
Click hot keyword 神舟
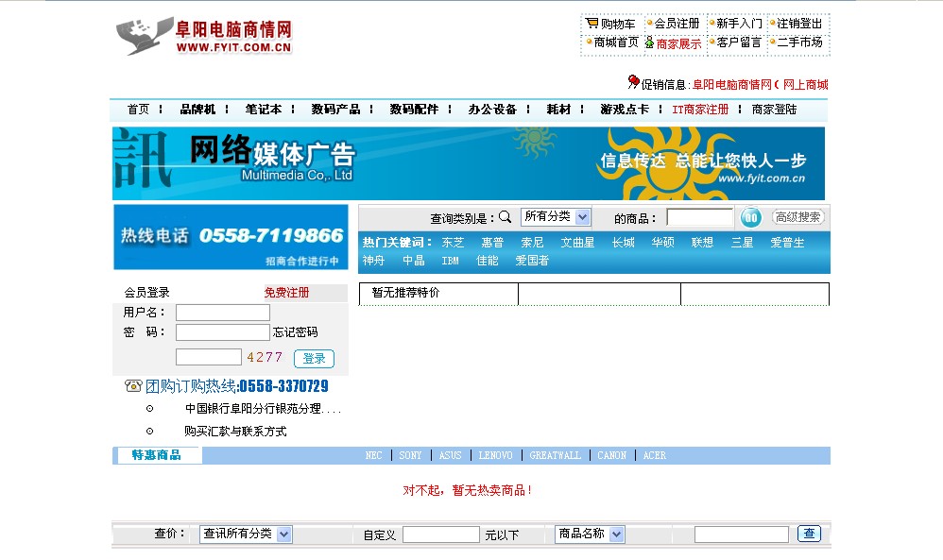[x=373, y=261]
